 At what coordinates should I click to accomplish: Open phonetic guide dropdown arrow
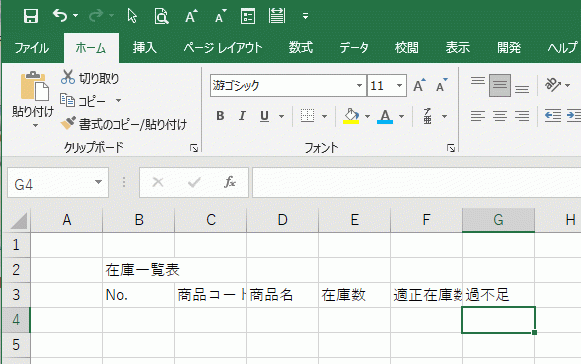point(444,116)
